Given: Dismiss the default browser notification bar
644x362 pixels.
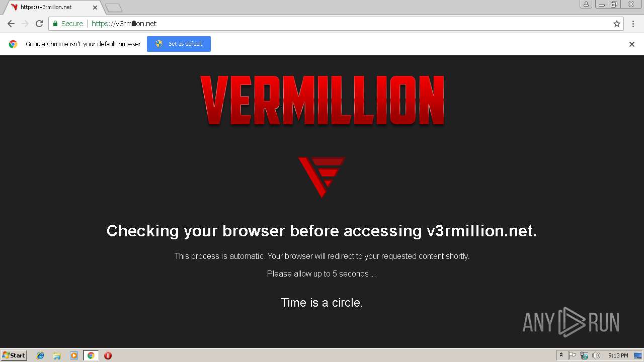Looking at the screenshot, I should tap(632, 44).
